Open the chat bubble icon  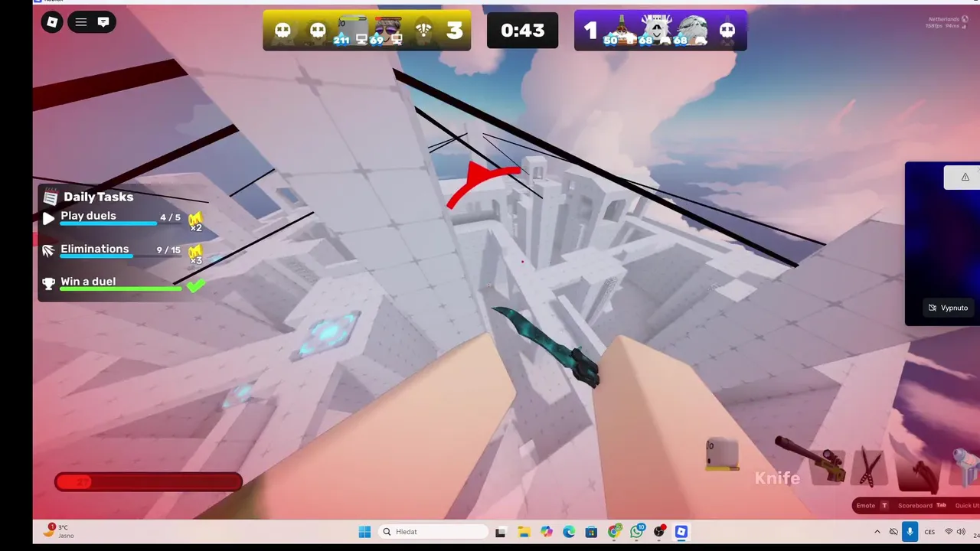(x=103, y=22)
